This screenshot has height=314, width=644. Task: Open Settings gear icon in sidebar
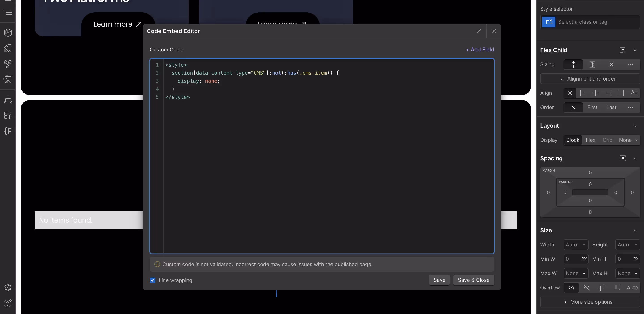pyautogui.click(x=8, y=288)
